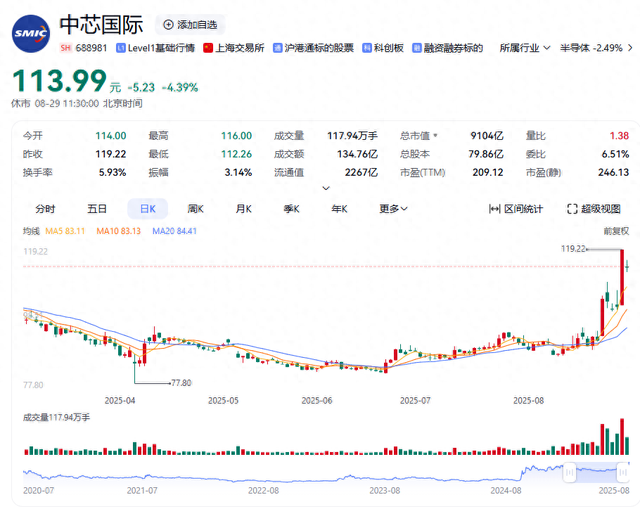Open the 更多 period dropdown
This screenshot has width=640, height=509.
coord(393,209)
